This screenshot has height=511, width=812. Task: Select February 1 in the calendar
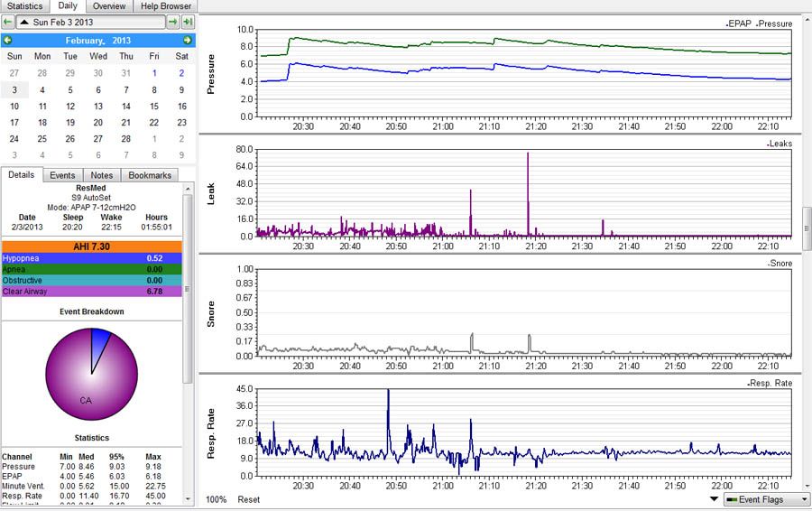pos(153,73)
